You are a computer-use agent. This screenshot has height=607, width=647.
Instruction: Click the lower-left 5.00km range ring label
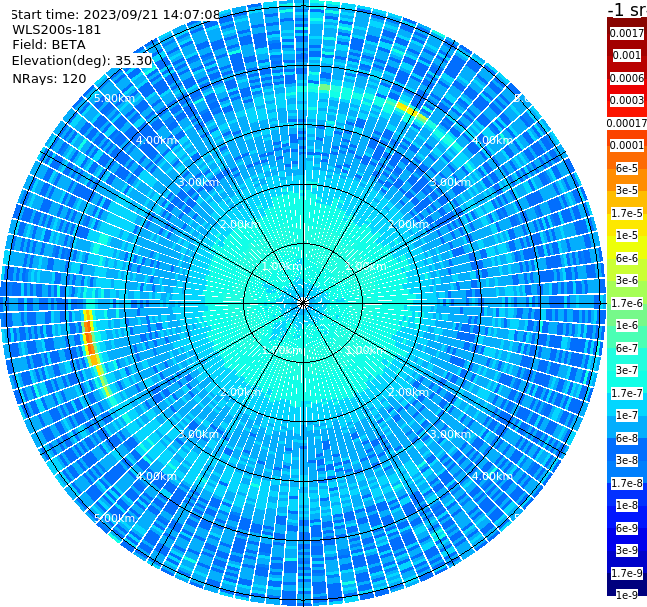(114, 518)
